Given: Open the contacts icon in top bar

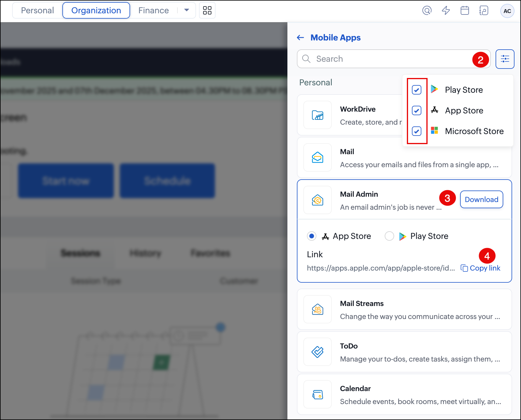Looking at the screenshot, I should [484, 11].
